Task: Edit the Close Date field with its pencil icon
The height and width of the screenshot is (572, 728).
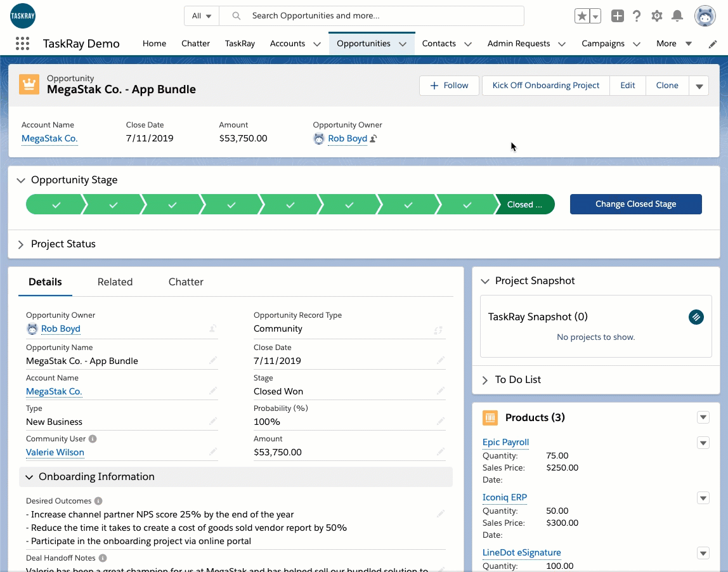Action: pyautogui.click(x=441, y=360)
